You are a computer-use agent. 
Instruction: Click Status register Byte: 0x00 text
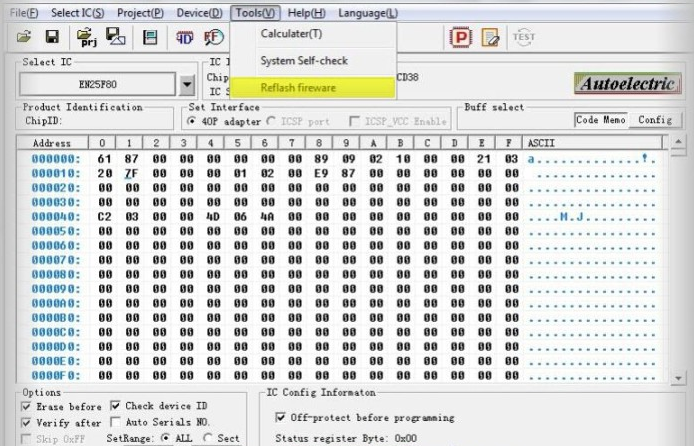[346, 438]
